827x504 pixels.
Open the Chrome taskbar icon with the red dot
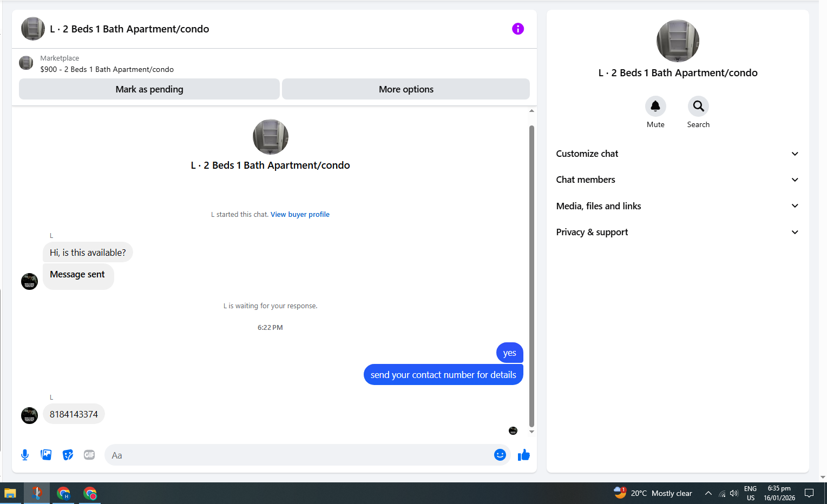90,493
